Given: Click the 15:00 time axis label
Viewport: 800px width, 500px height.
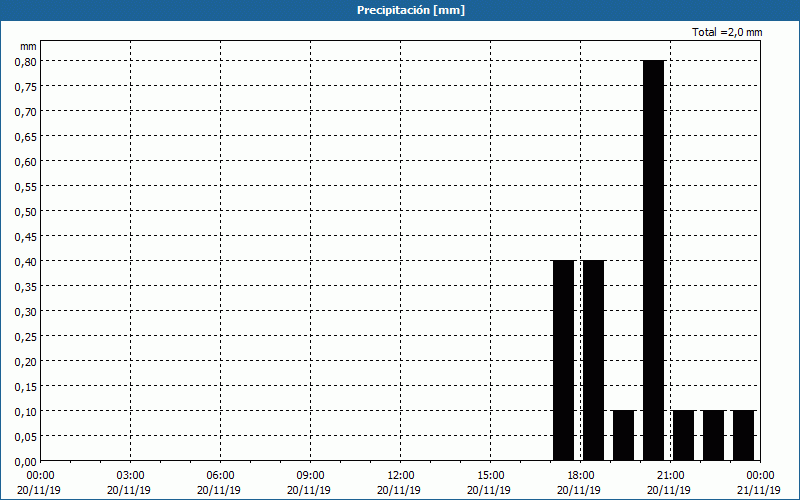Looking at the screenshot, I should (490, 476).
